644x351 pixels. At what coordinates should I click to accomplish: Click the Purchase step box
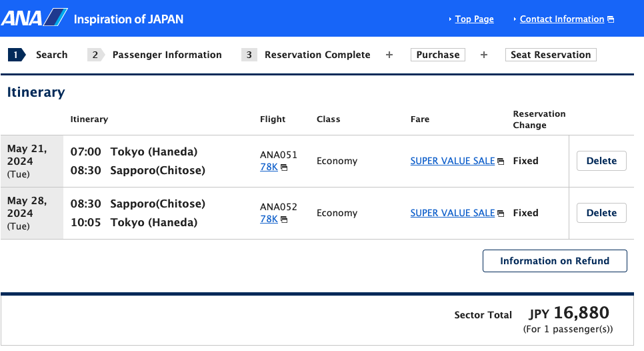coord(438,55)
